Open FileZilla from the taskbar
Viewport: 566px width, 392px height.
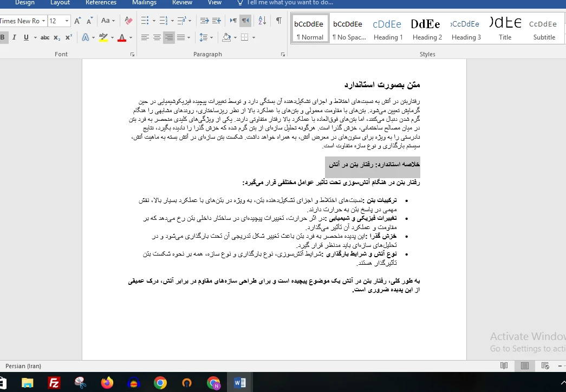coord(54,383)
